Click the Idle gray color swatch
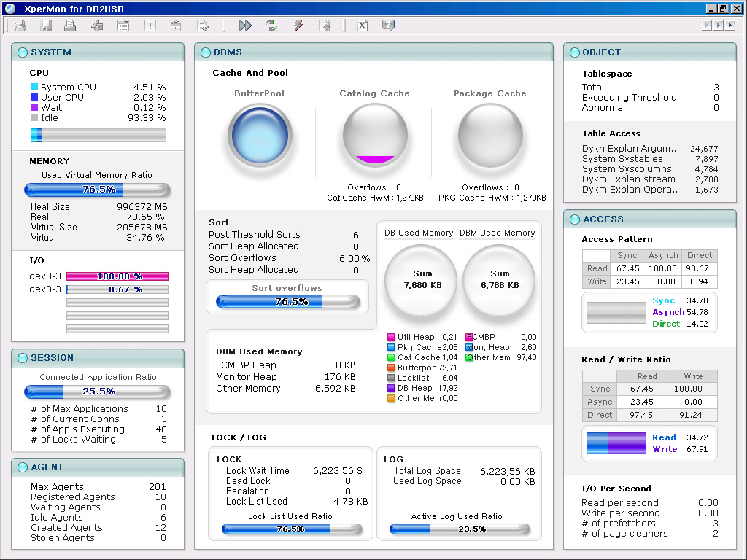The image size is (747, 560). click(34, 117)
